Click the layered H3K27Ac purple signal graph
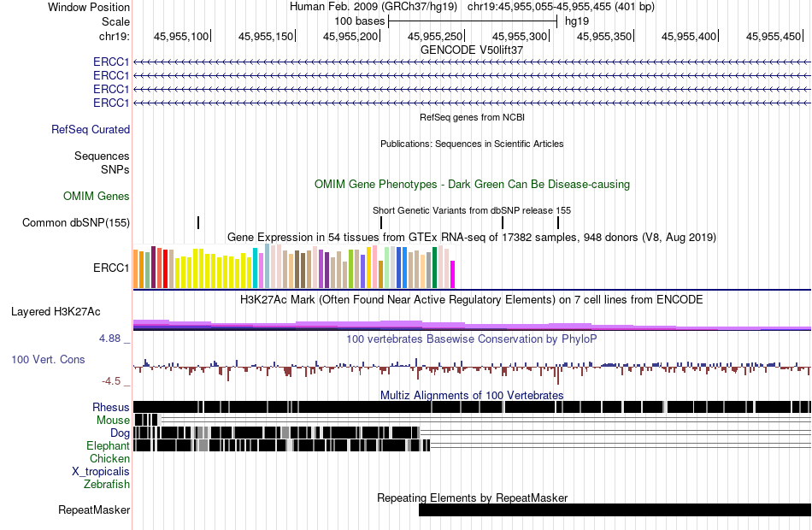 tap(472, 326)
